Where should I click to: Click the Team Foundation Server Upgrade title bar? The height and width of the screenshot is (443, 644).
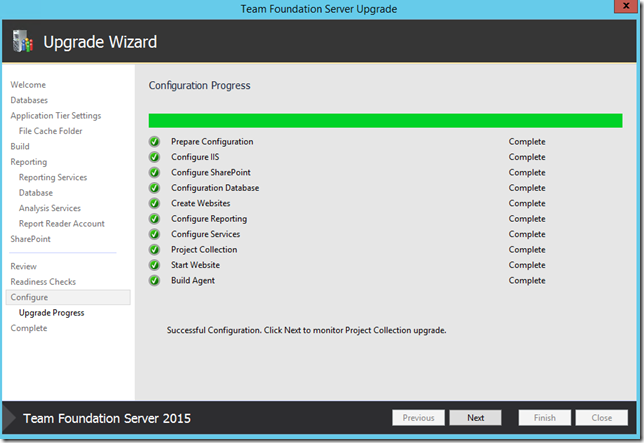pyautogui.click(x=319, y=9)
